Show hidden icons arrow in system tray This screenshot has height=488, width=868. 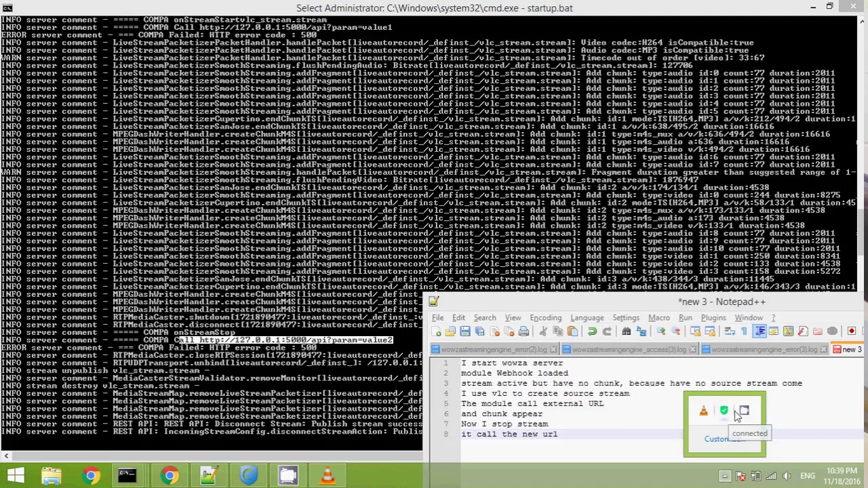coord(725,476)
